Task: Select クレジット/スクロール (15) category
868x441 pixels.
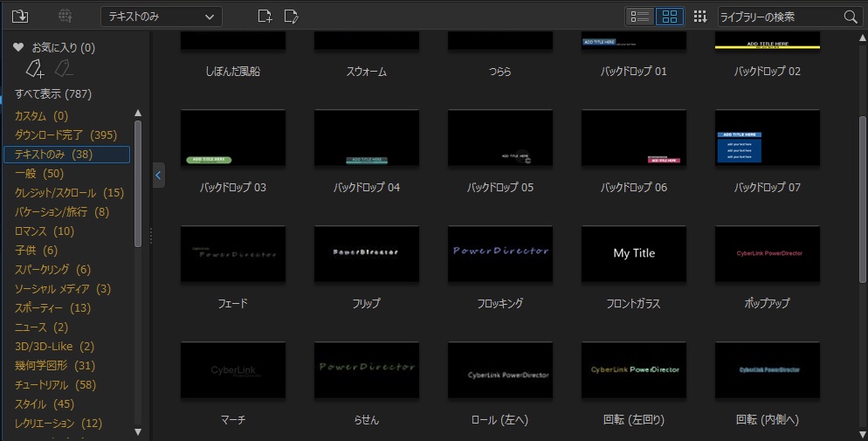Action: [x=69, y=193]
